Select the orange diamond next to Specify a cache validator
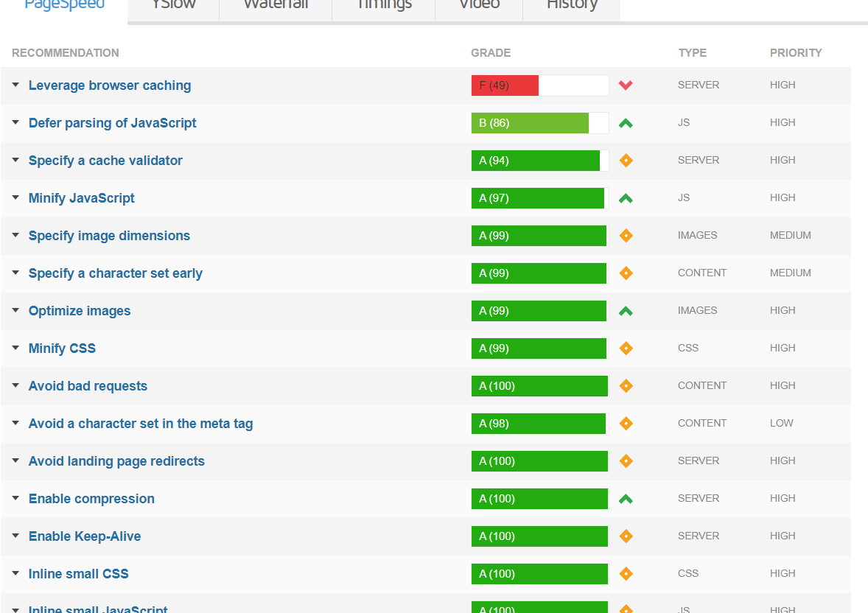The width and height of the screenshot is (868, 613). [626, 160]
